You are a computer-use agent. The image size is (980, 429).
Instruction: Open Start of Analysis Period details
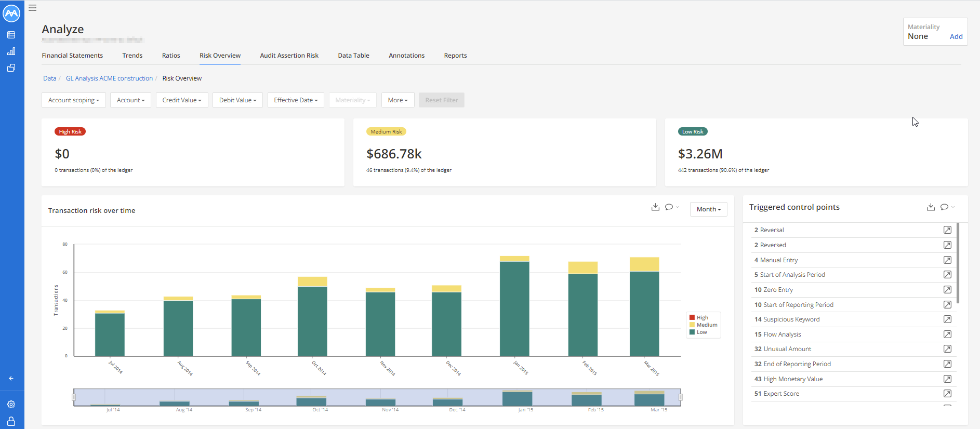tap(947, 275)
